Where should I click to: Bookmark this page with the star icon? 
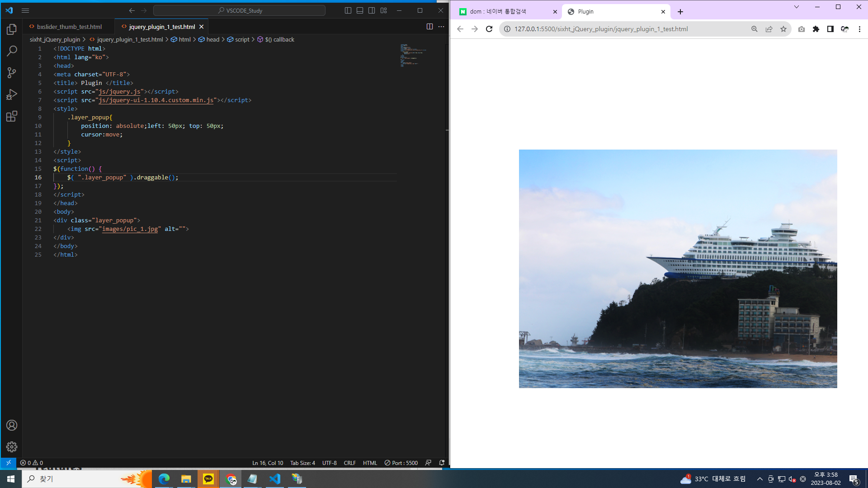783,29
